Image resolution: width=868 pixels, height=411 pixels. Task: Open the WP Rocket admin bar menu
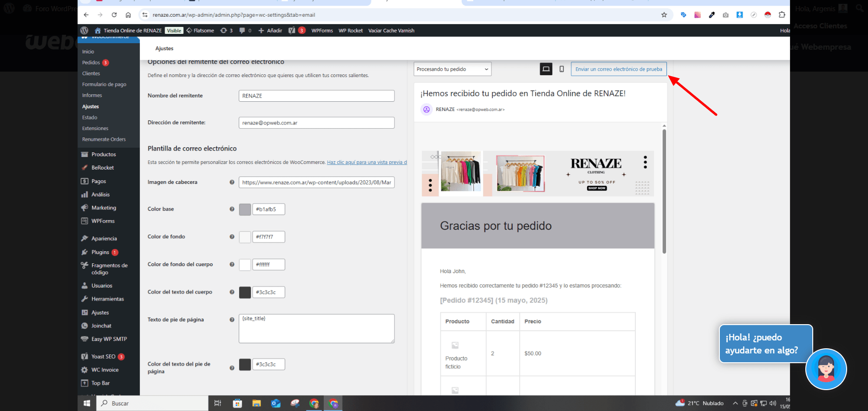point(351,31)
